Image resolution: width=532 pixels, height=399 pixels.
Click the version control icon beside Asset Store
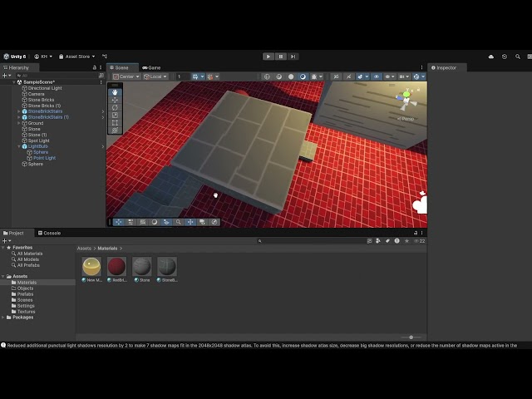[x=105, y=57]
